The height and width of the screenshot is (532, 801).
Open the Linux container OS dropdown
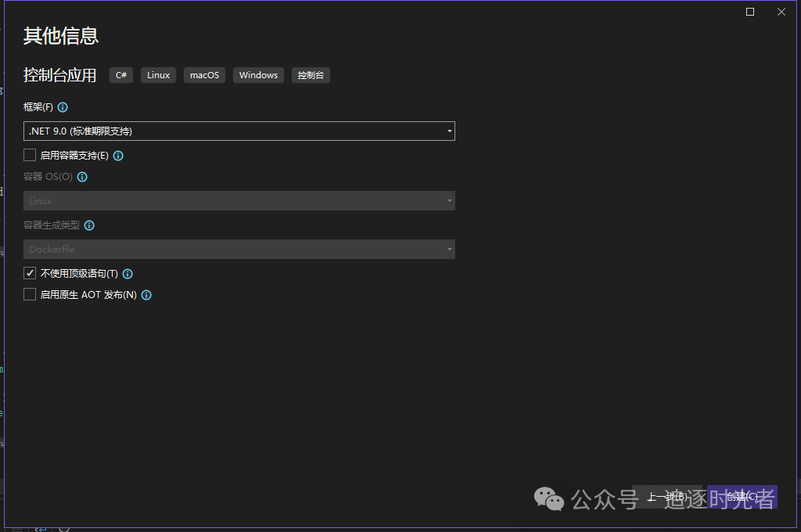(239, 201)
